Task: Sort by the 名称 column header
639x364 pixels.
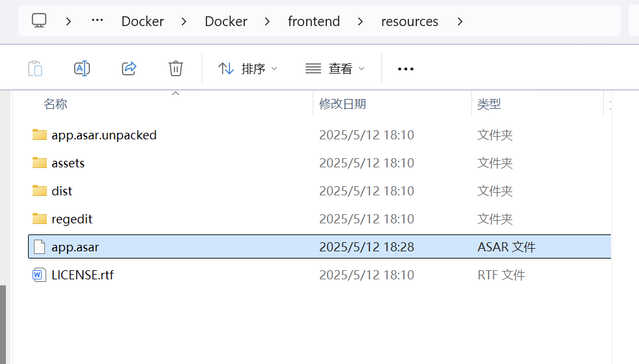Action: pyautogui.click(x=55, y=104)
